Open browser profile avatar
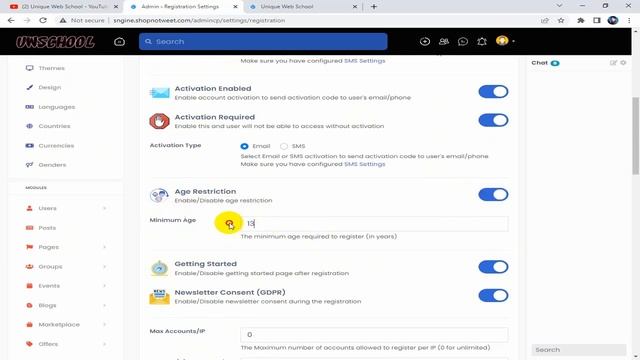The image size is (640, 360). click(x=613, y=20)
